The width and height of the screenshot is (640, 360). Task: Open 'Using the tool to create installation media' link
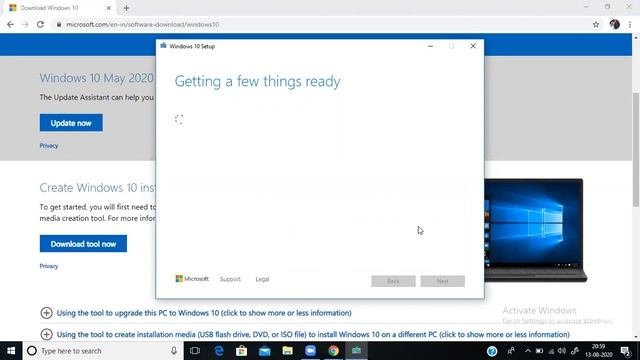313,334
